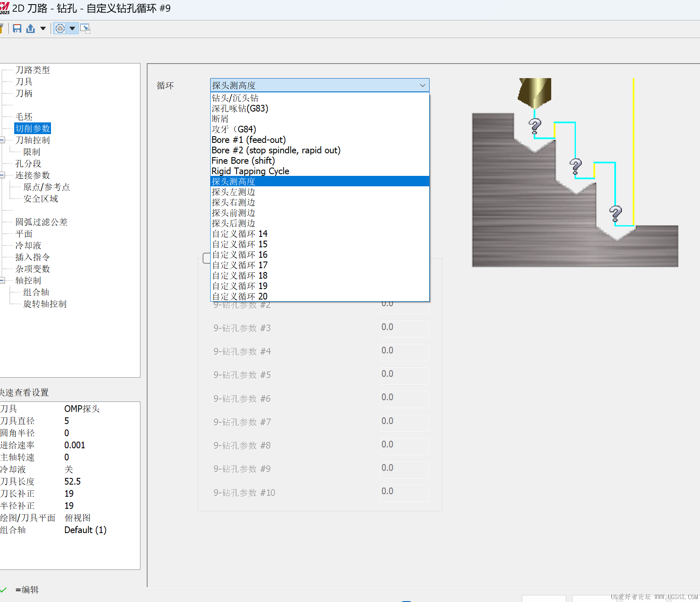Collapse the 循环 combo box arrow
The width and height of the screenshot is (700, 602).
click(x=423, y=85)
